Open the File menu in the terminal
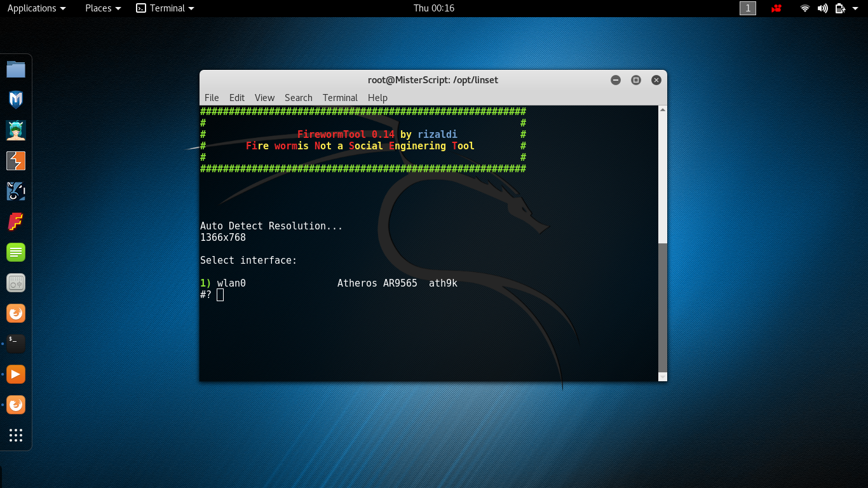Viewport: 868px width, 488px height. 212,98
